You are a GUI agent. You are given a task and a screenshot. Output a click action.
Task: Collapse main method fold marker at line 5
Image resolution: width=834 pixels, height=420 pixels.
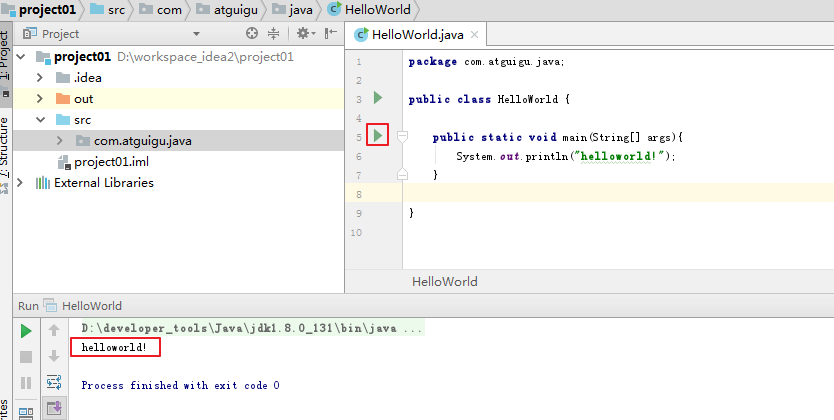coord(403,137)
